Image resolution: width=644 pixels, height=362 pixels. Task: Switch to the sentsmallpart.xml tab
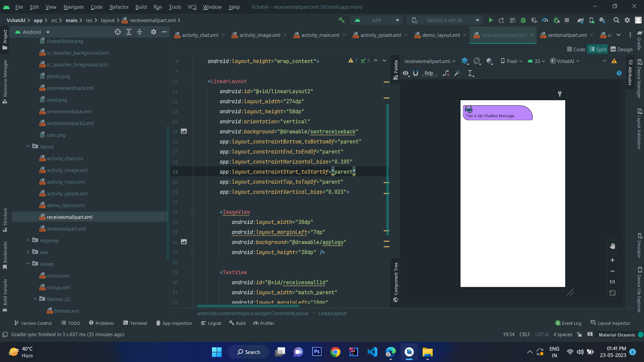567,35
